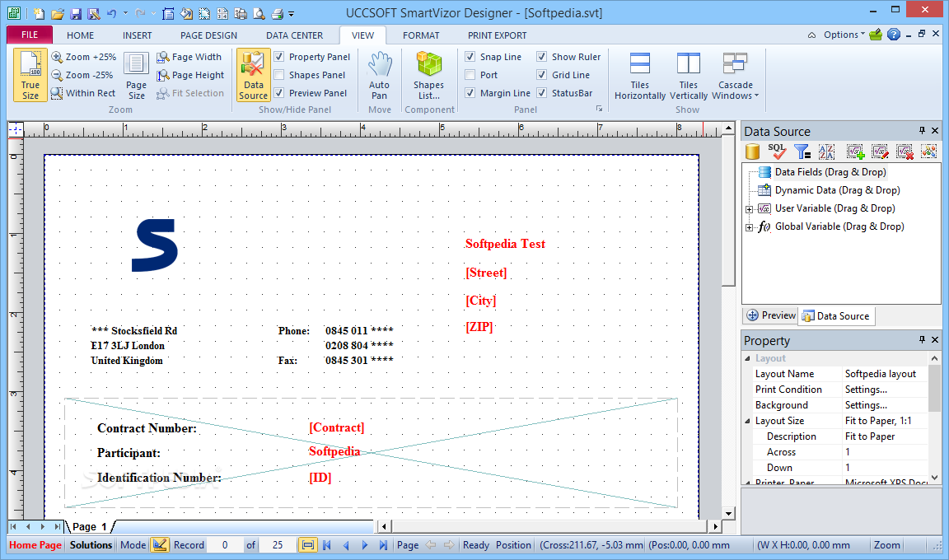Click the Home Page link in status bar

point(35,545)
